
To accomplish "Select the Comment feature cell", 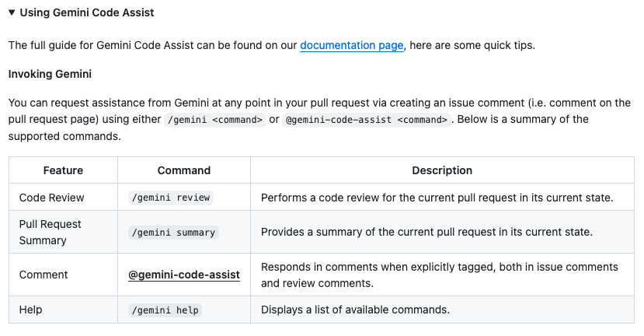I will 44,275.
